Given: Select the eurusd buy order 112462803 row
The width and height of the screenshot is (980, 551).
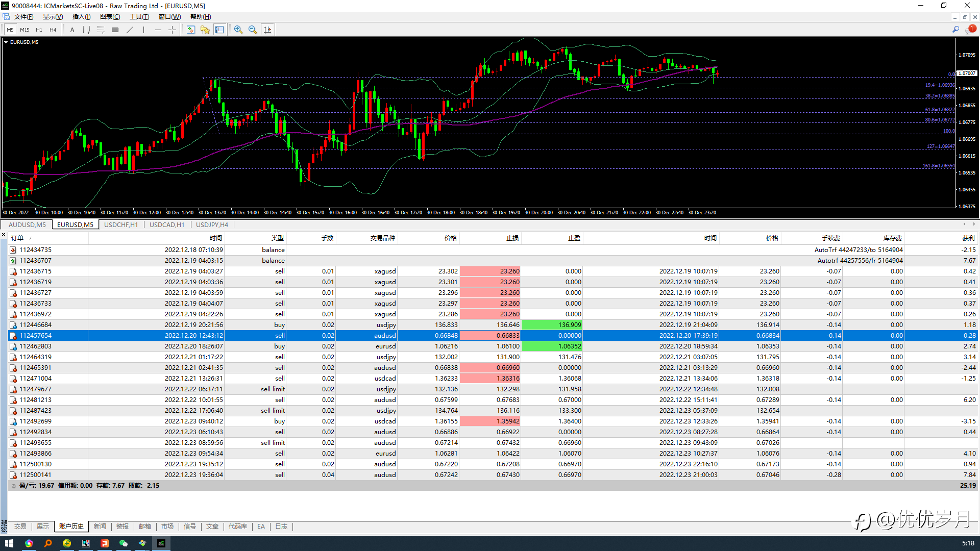Looking at the screenshot, I should coord(35,346).
